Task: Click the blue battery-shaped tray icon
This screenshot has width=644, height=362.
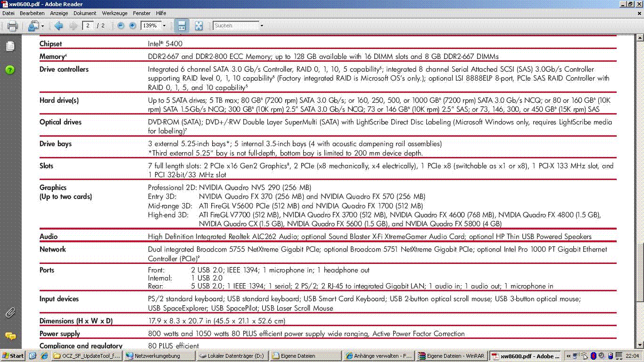Action: point(610,356)
